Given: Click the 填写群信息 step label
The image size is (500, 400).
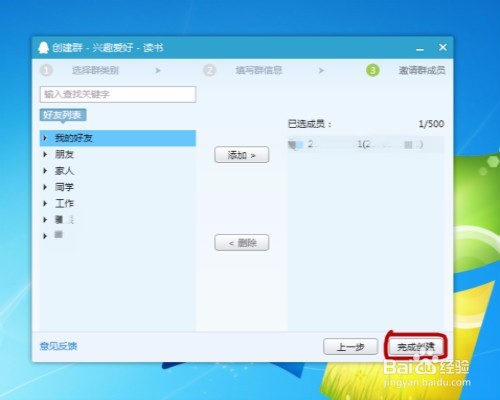Looking at the screenshot, I should coord(259,70).
